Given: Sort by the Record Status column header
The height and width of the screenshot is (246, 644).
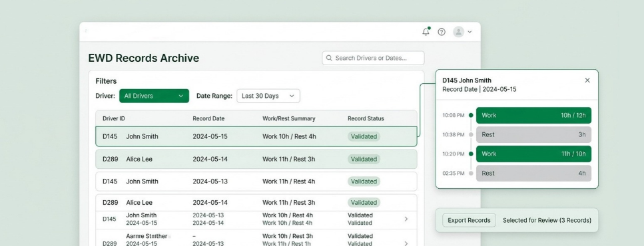Looking at the screenshot, I should click(366, 118).
